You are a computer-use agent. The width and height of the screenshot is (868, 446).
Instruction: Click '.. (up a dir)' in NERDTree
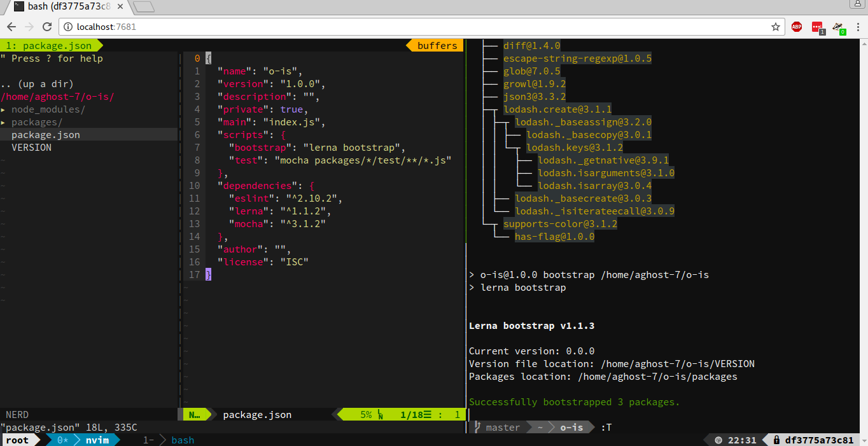click(37, 84)
